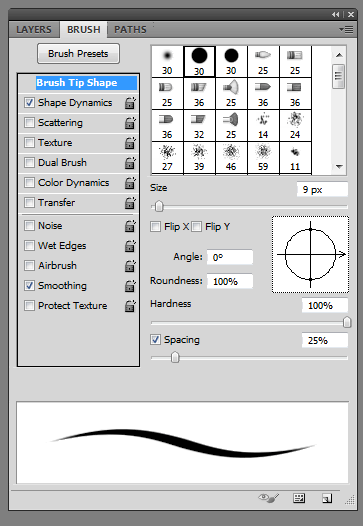
Task: Enable the Transfer checkbox
Action: [30, 203]
